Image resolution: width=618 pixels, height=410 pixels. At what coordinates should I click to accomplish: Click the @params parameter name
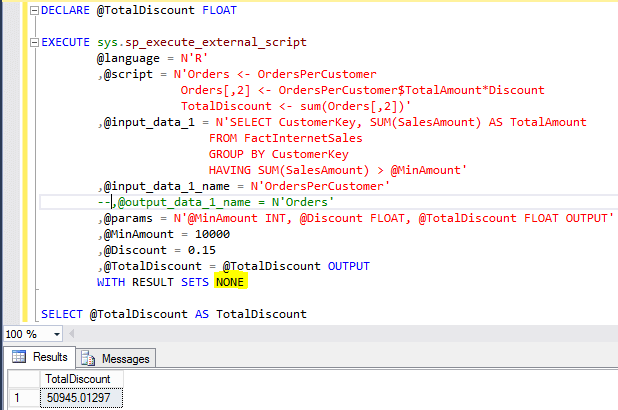128,218
